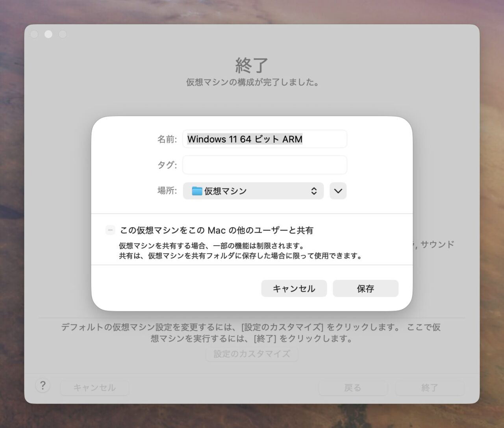Click the blue folder icon in location popup

pyautogui.click(x=197, y=191)
